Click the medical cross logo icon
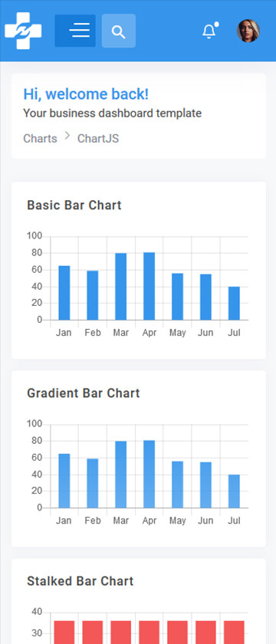 pos(23,31)
